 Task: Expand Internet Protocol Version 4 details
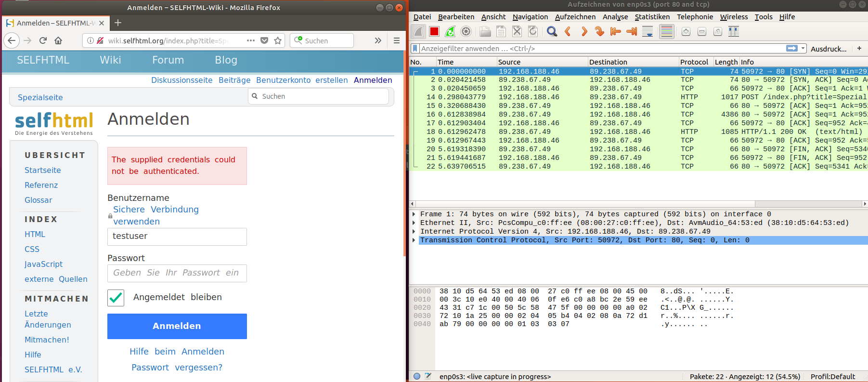click(x=414, y=231)
